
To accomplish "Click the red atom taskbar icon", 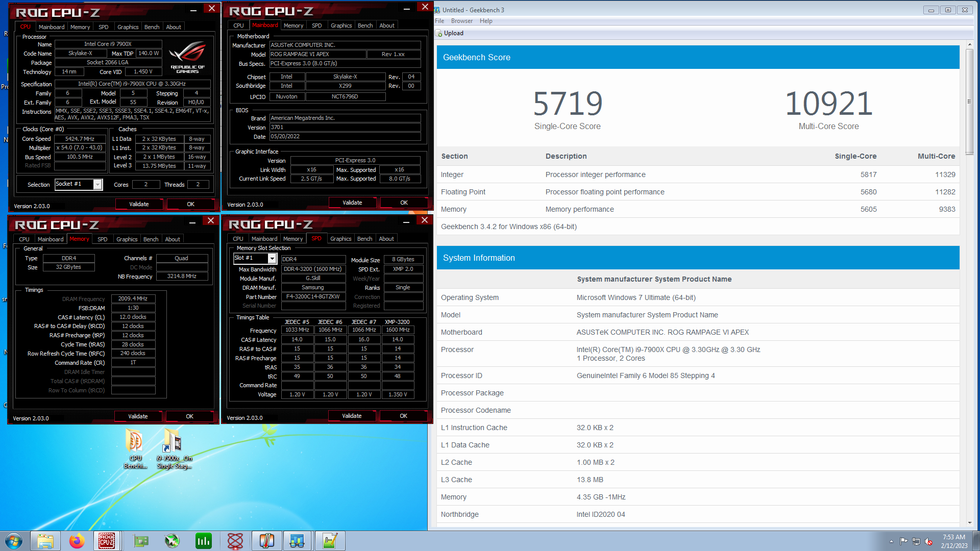I will [235, 541].
